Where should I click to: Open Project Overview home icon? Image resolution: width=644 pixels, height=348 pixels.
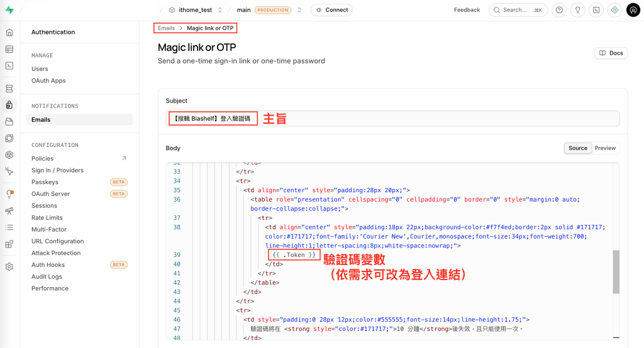tap(9, 33)
